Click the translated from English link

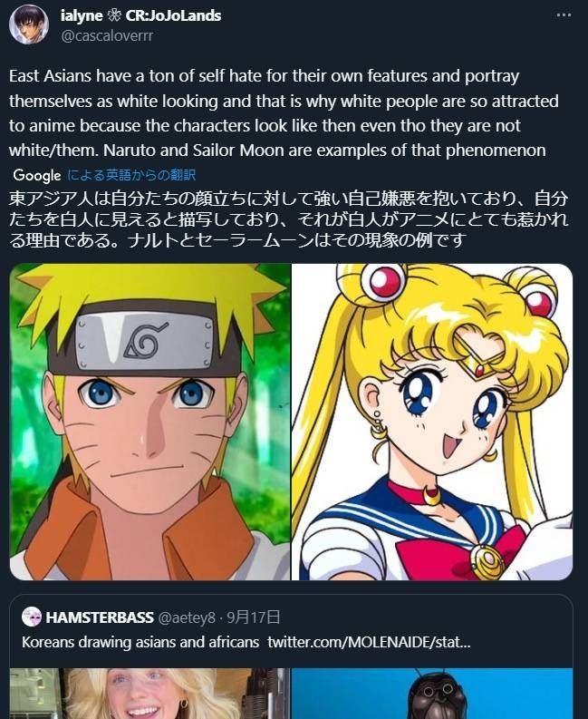click(131, 175)
